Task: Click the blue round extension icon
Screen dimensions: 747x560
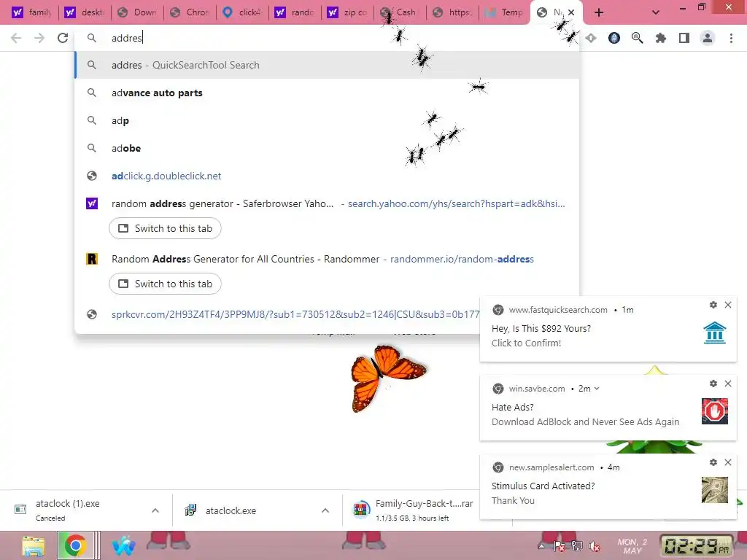Action: (x=614, y=38)
